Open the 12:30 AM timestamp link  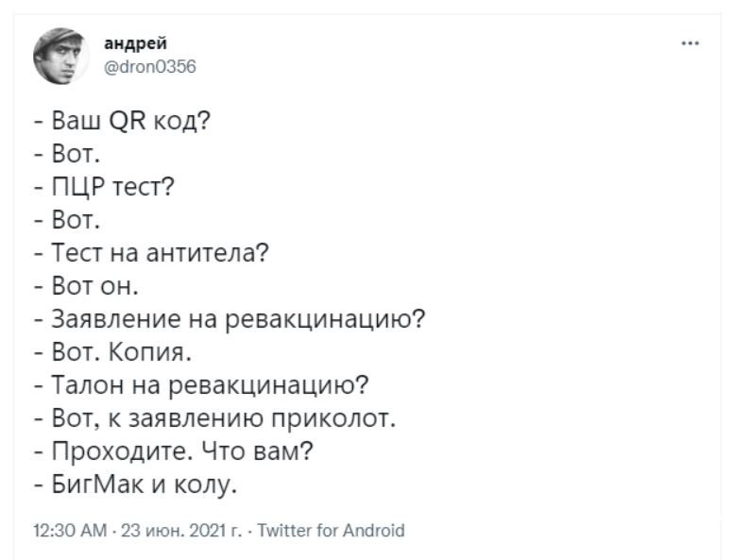[70, 531]
